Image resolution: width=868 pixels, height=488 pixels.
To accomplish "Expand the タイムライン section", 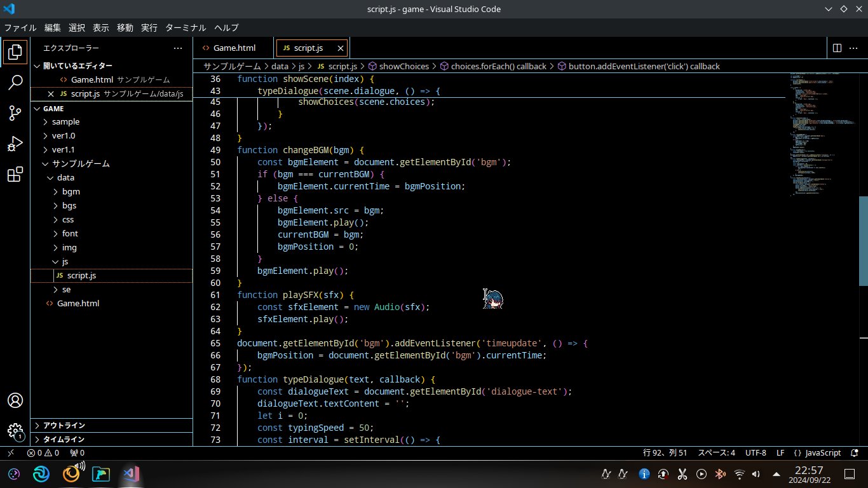I will point(64,440).
